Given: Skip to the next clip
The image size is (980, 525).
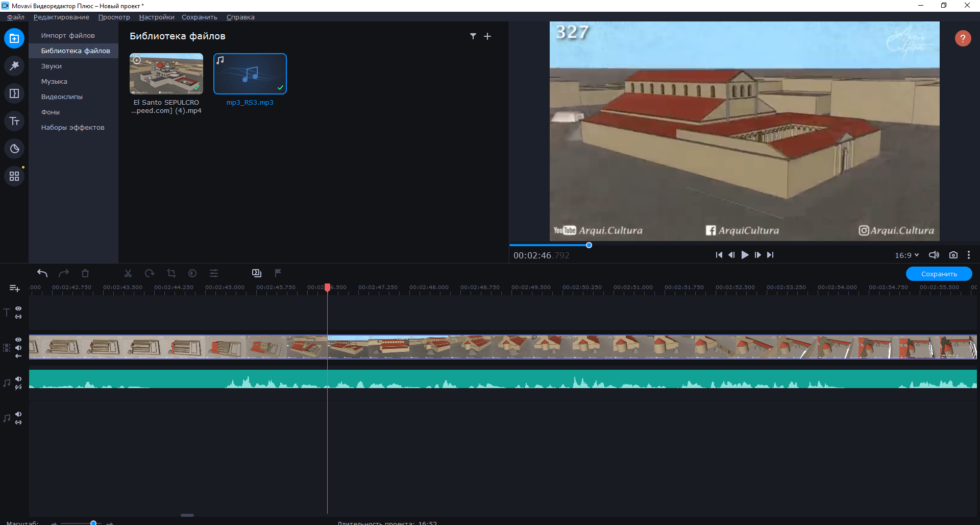Looking at the screenshot, I should coord(771,255).
